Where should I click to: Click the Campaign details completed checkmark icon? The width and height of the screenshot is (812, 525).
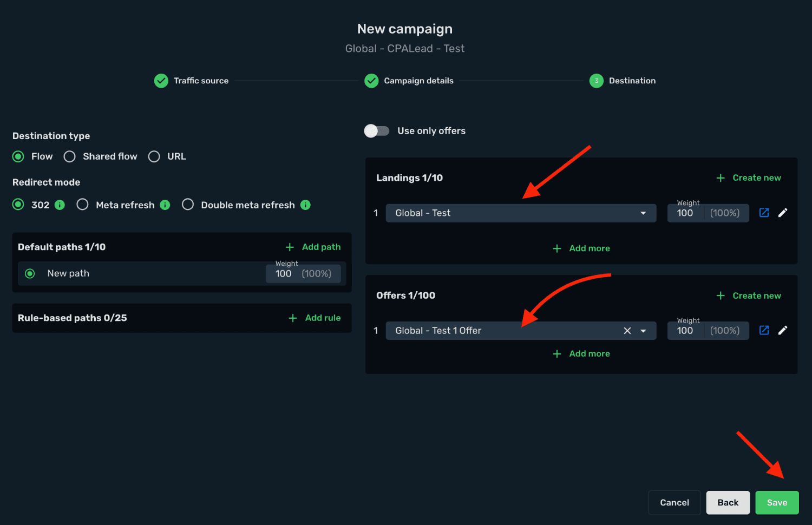(x=371, y=81)
